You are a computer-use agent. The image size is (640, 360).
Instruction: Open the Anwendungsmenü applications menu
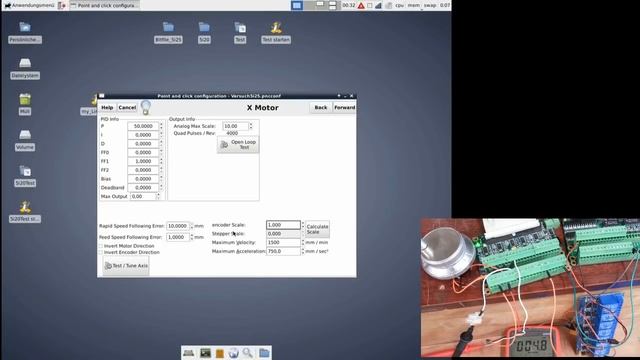(x=29, y=5)
